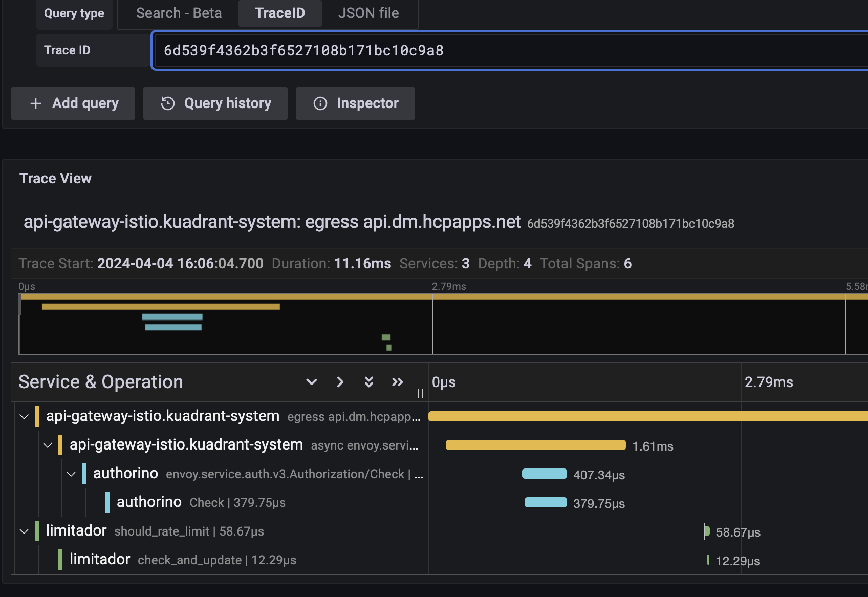
Task: Collapse the limitador should_rate_limit span
Action: (x=24, y=531)
